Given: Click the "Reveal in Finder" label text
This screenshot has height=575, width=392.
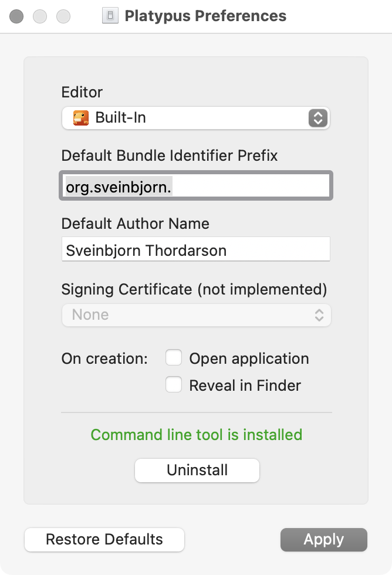Looking at the screenshot, I should pyautogui.click(x=245, y=385).
